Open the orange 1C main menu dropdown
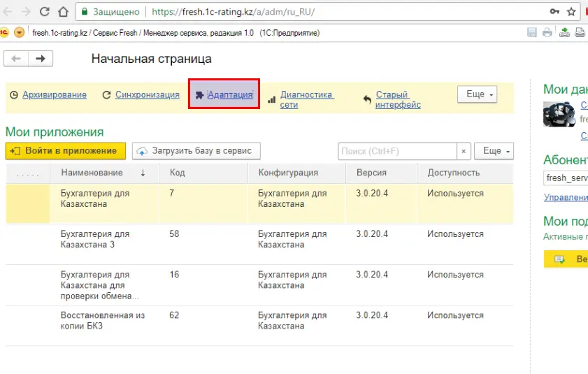This screenshot has width=588, height=374. click(x=19, y=33)
